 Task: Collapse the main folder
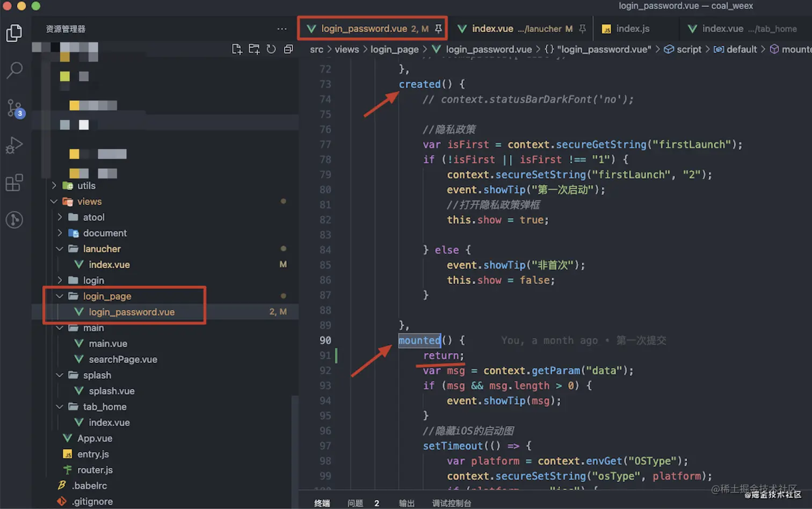pos(60,328)
